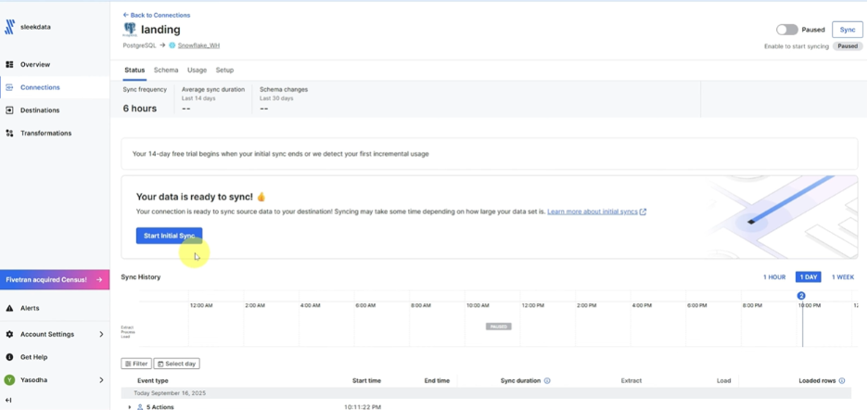This screenshot has height=410, width=868.
Task: Click the Paused status badge
Action: pos(848,46)
